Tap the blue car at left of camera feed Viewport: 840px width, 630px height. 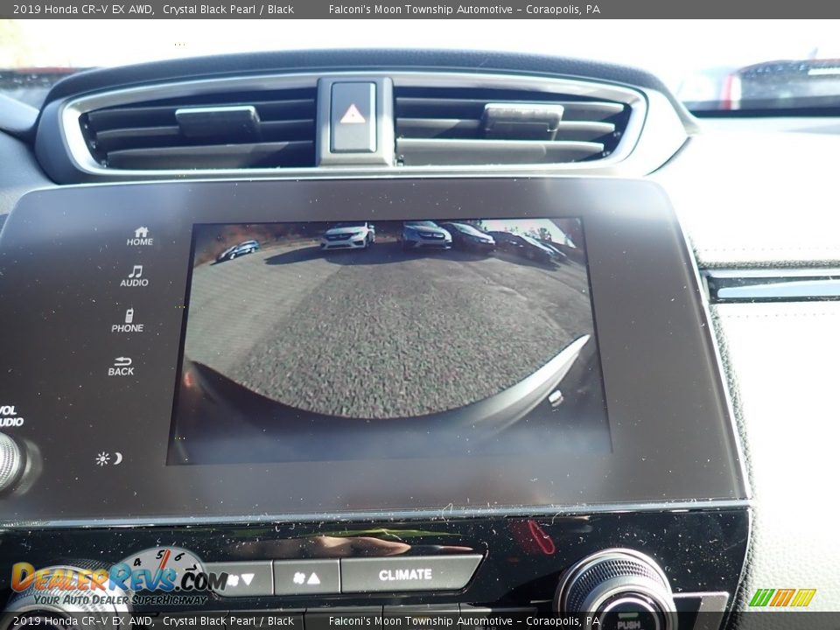pyautogui.click(x=238, y=250)
